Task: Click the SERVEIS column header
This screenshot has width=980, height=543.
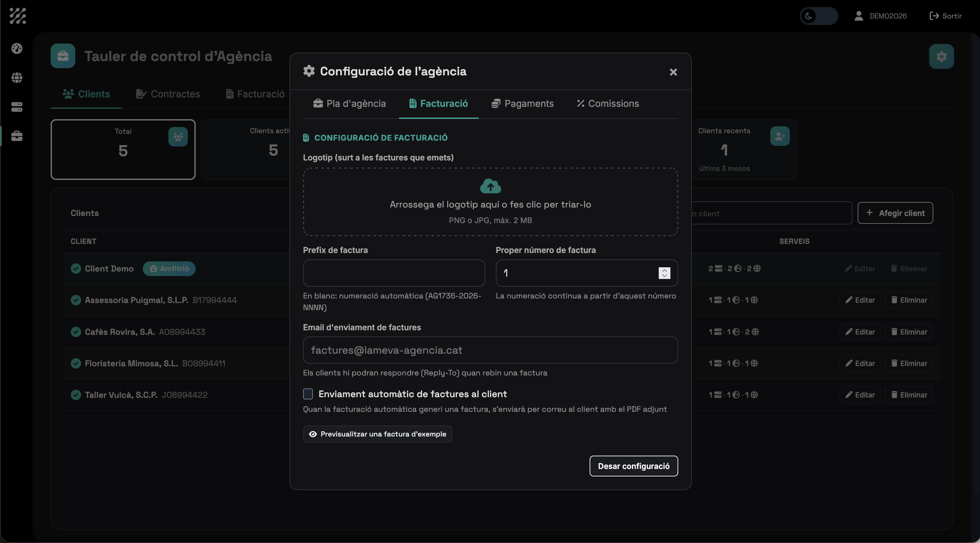Action: (794, 241)
